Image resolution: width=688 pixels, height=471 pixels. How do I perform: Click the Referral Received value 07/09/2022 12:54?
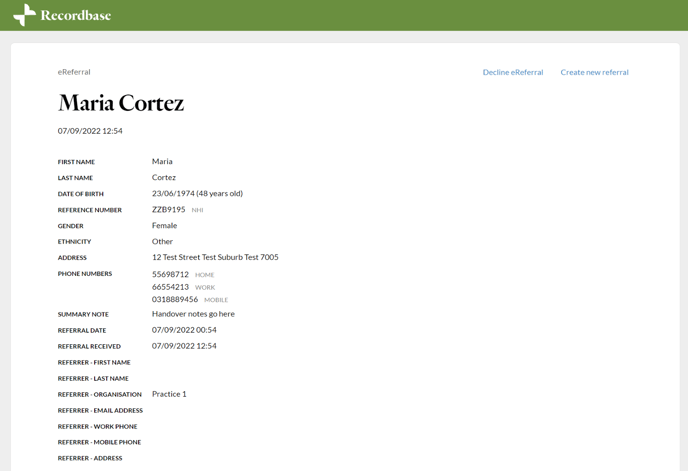[184, 346]
